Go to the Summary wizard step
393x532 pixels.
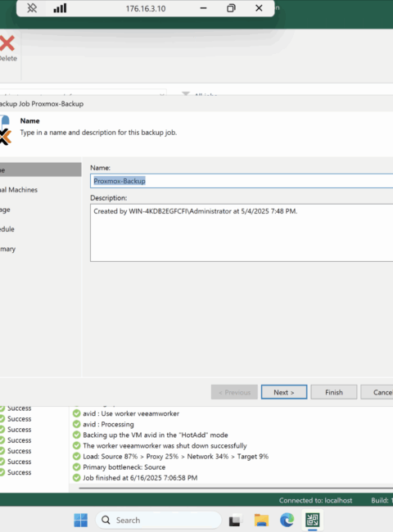[x=8, y=249]
